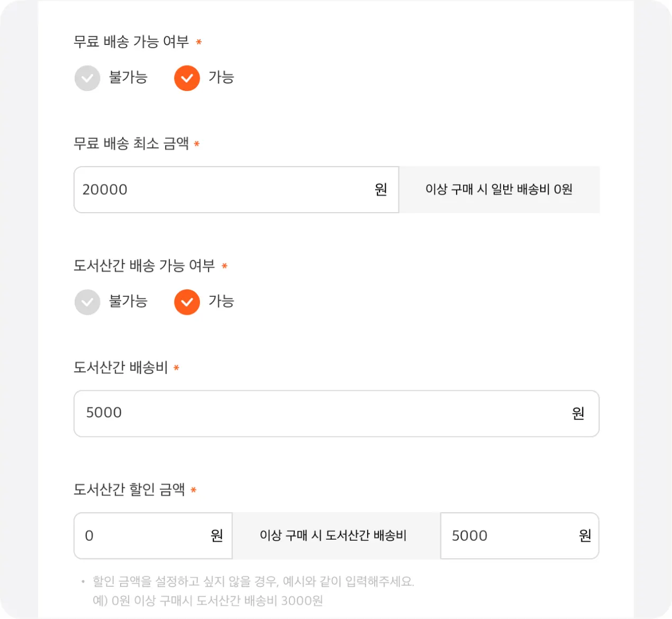
Task: Focus the 도서산간 배송비 input showing 5000
Action: (317, 413)
